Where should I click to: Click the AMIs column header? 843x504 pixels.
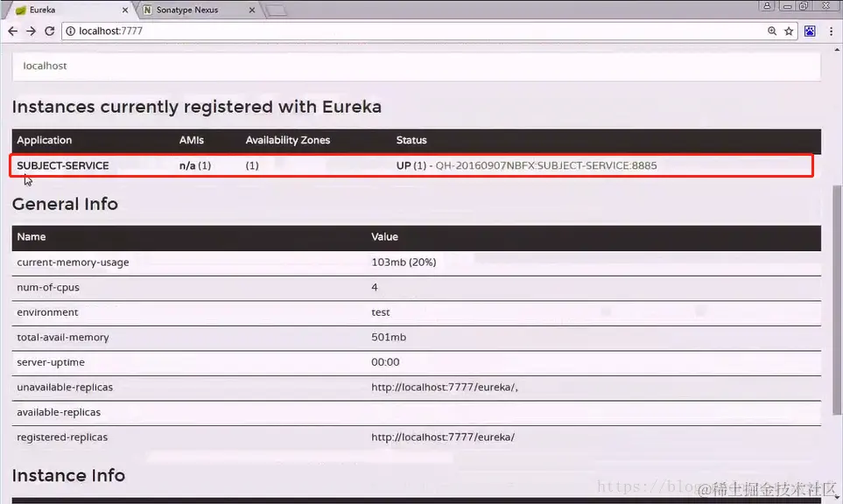click(x=192, y=140)
